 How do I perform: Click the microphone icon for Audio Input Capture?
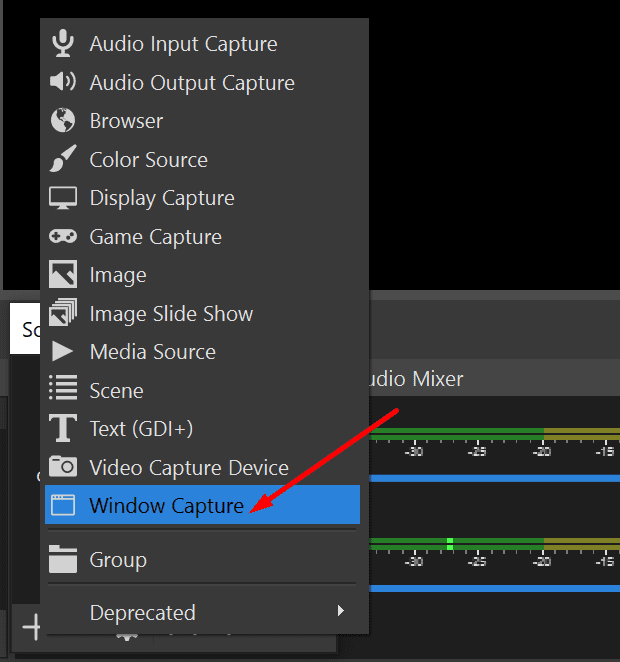[x=63, y=43]
